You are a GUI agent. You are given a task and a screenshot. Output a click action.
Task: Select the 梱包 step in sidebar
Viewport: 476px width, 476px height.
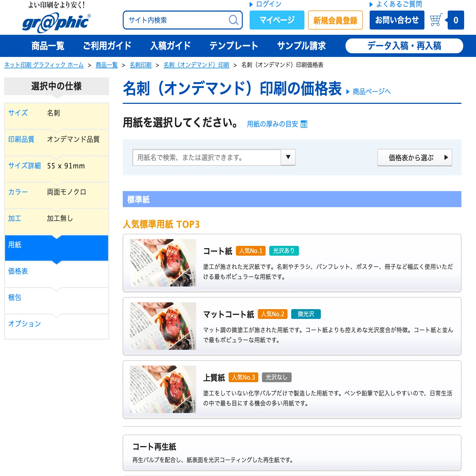[x=56, y=300]
